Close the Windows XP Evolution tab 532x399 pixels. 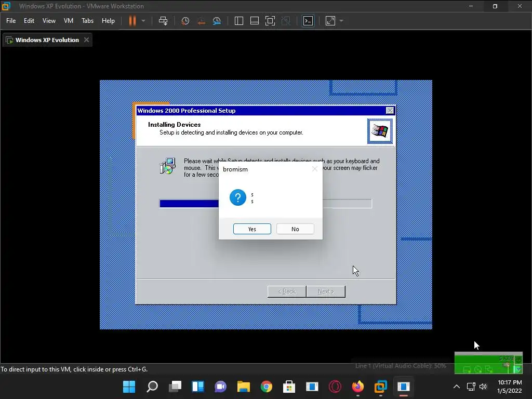87,39
